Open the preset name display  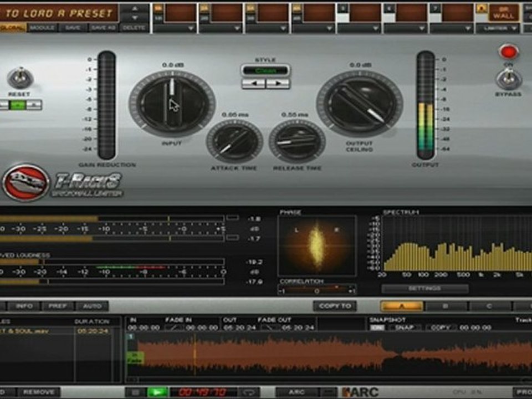58,13
